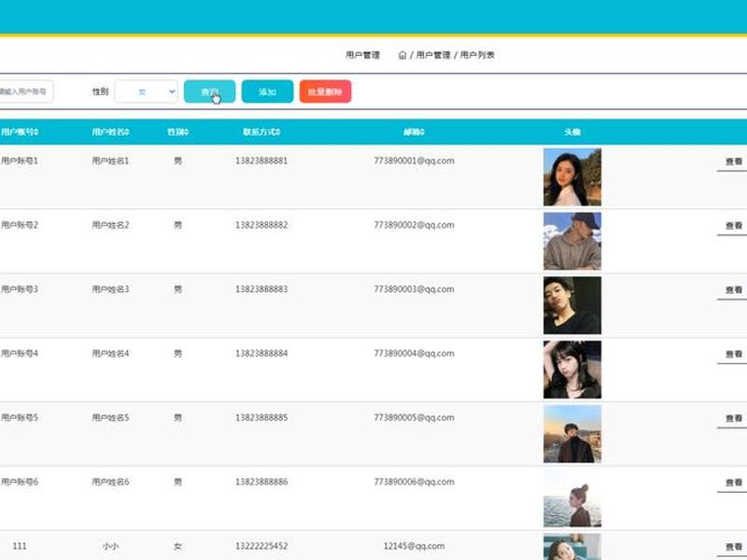Click the 用户账号3 account cell

pos(20,289)
